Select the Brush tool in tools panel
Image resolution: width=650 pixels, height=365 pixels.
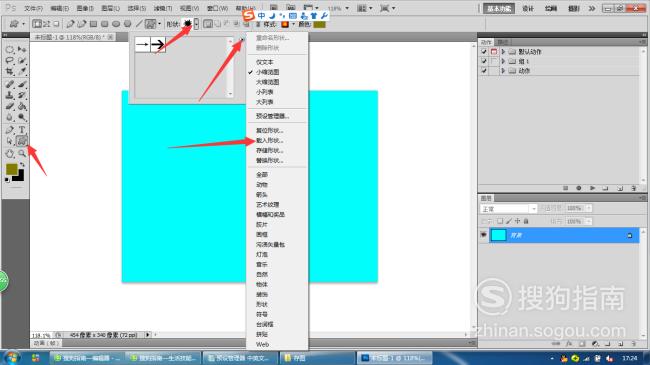[x=22, y=85]
